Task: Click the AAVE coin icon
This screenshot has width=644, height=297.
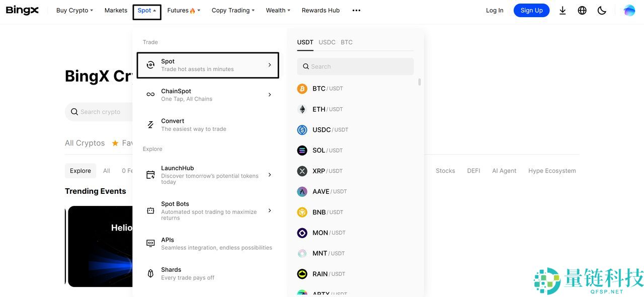Action: point(302,192)
